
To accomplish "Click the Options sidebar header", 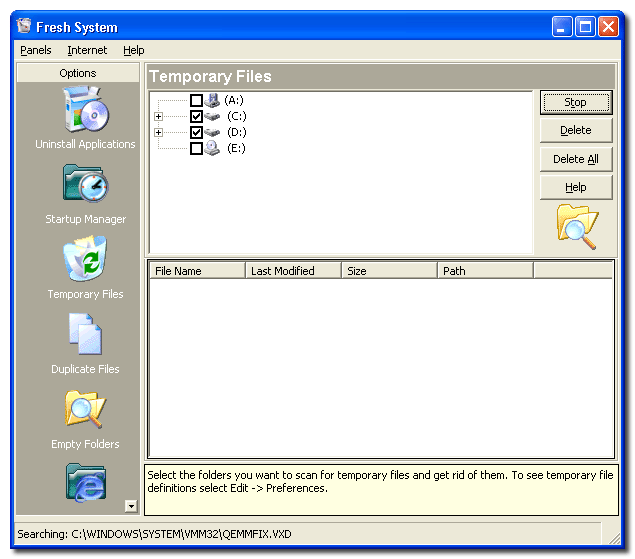I will pyautogui.click(x=78, y=73).
